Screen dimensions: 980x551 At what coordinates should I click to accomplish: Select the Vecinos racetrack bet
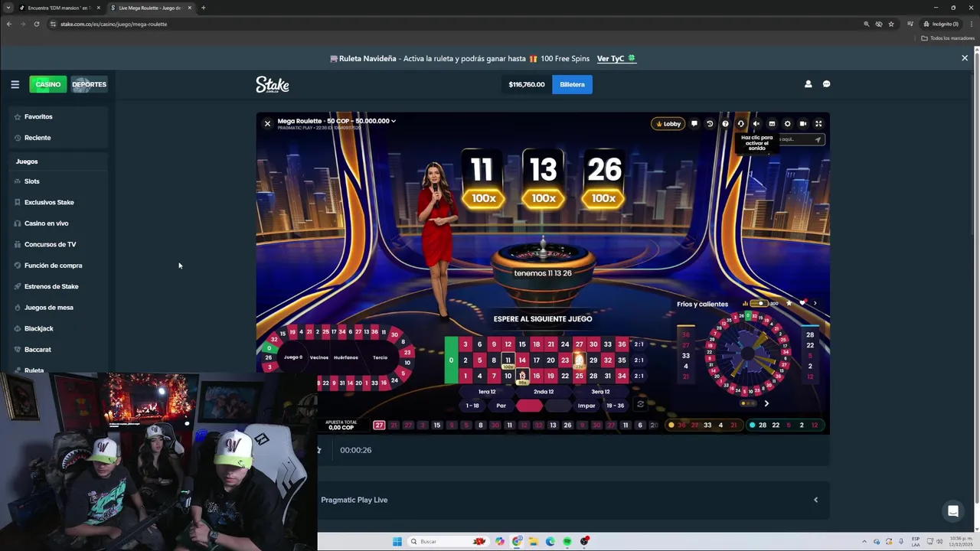319,357
